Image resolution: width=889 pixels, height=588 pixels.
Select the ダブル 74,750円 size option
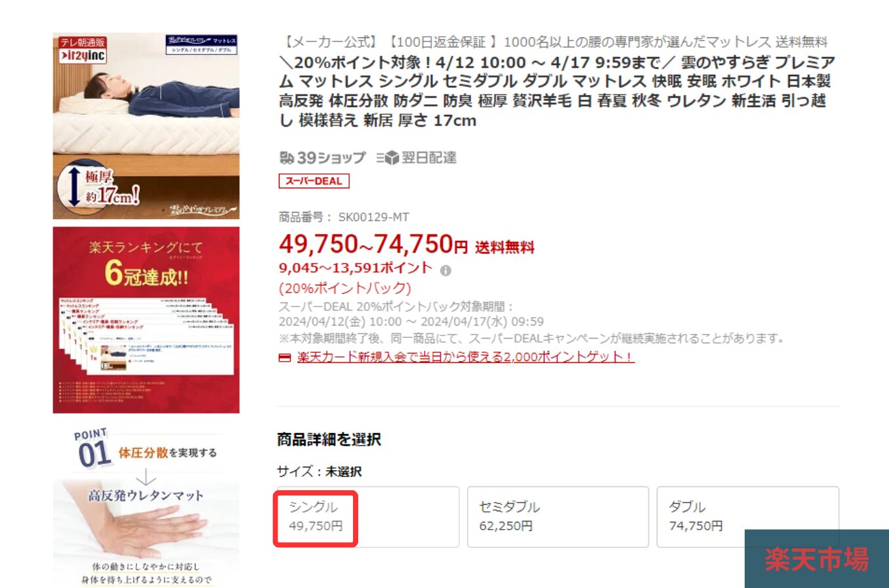[747, 516]
